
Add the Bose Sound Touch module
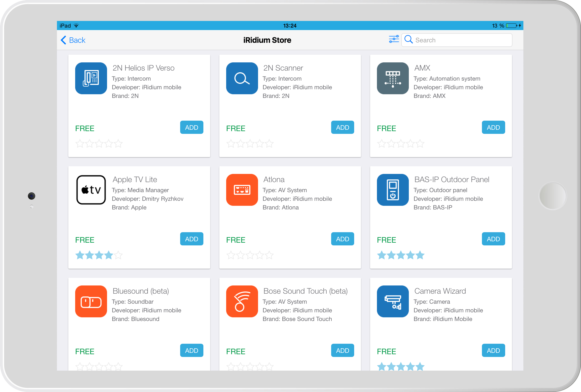(x=343, y=351)
